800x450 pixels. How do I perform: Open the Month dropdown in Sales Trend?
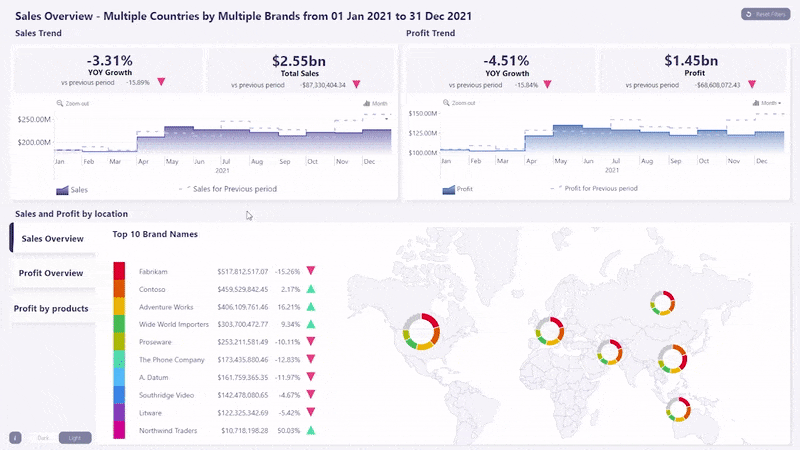[375, 103]
